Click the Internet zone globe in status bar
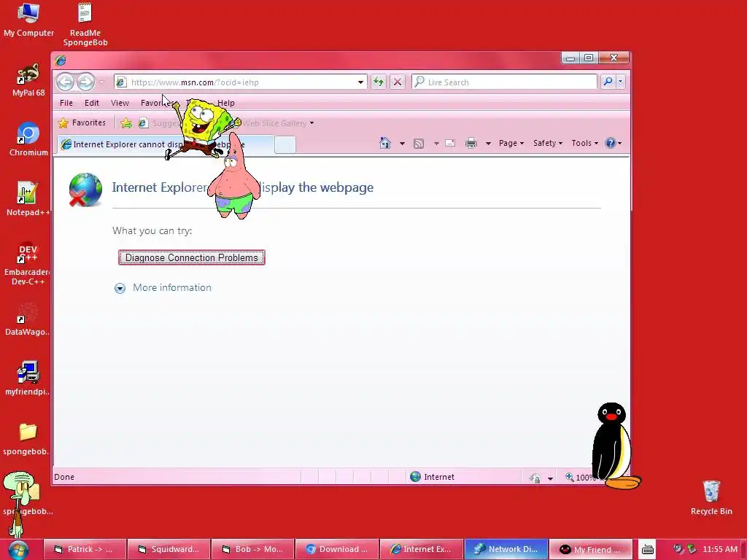The width and height of the screenshot is (747, 560). point(415,477)
